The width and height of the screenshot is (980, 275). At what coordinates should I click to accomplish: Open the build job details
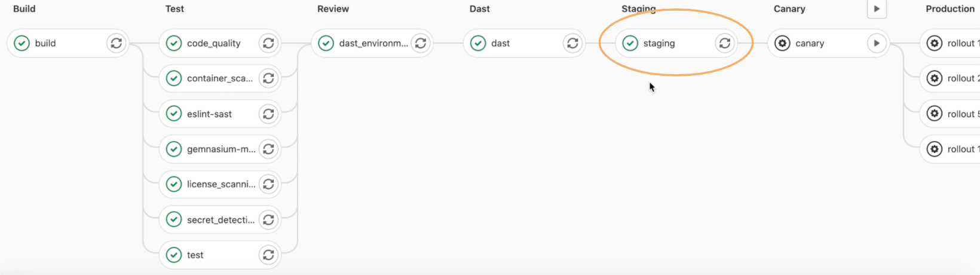pyautogui.click(x=57, y=43)
